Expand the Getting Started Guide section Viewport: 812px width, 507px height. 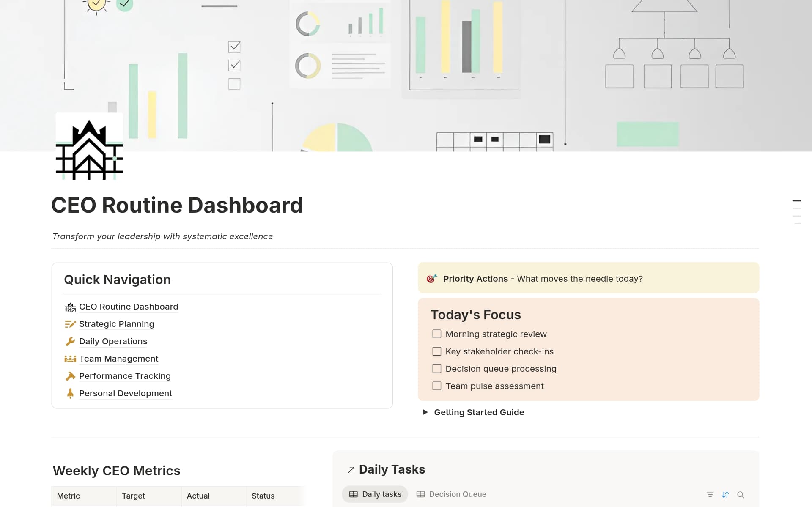[426, 412]
